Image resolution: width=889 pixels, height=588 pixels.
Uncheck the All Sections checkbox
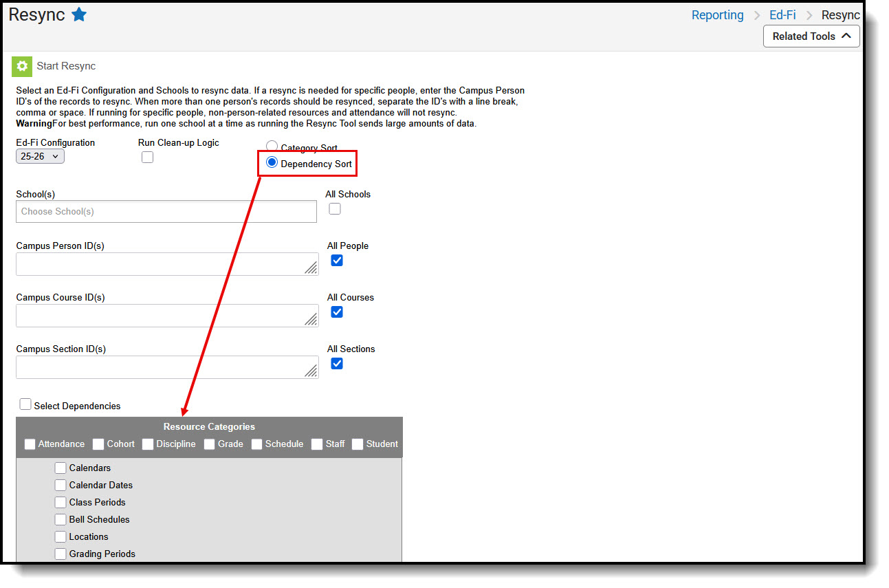pyautogui.click(x=336, y=363)
